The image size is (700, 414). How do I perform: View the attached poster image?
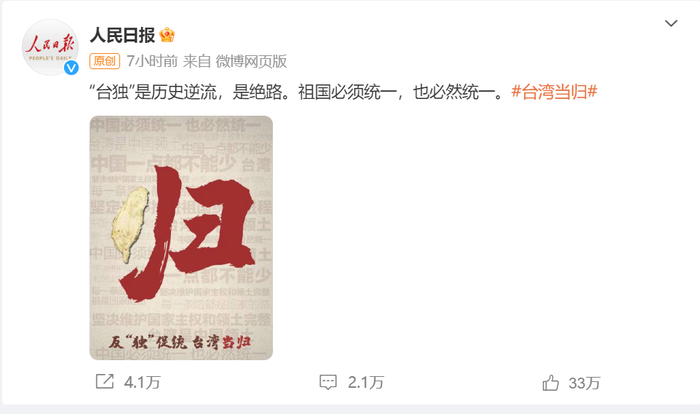[181, 238]
